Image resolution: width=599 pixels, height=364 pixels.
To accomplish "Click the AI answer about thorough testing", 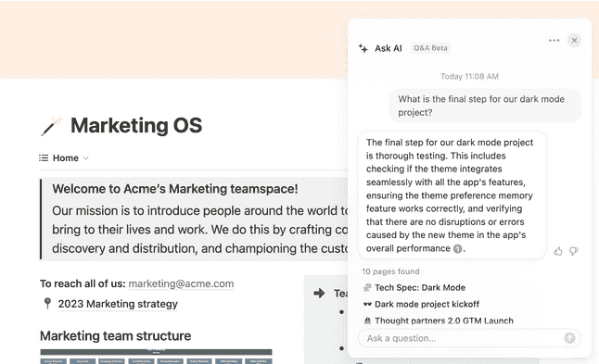I will pyautogui.click(x=452, y=195).
